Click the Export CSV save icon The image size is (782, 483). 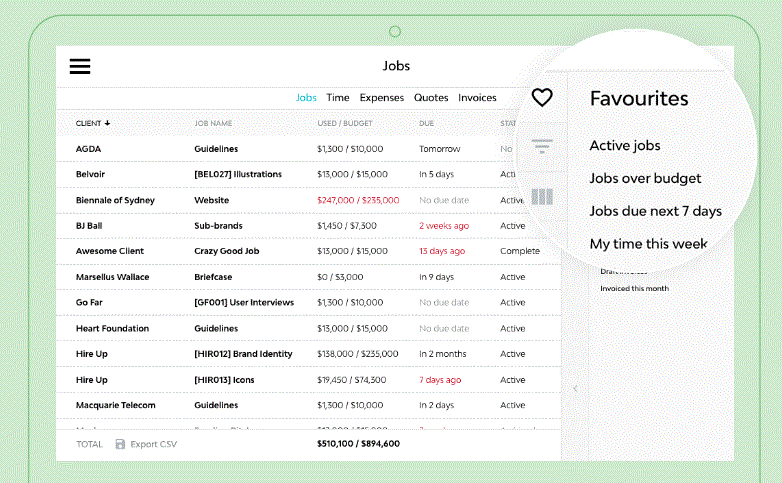tap(120, 444)
